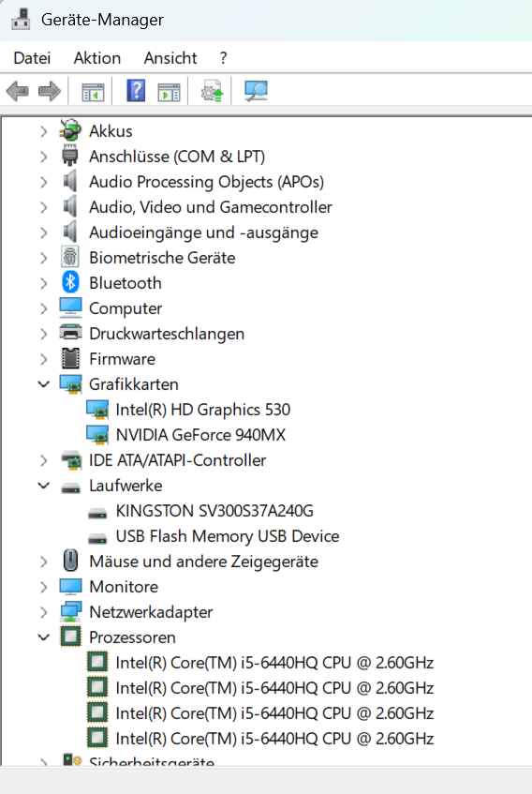Click the Bluetooth category icon

point(70,282)
